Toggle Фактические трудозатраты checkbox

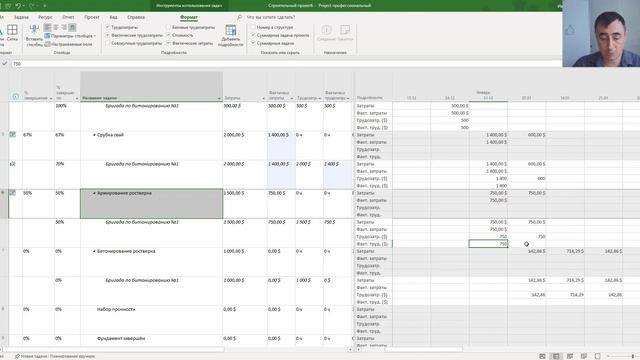[x=108, y=35]
